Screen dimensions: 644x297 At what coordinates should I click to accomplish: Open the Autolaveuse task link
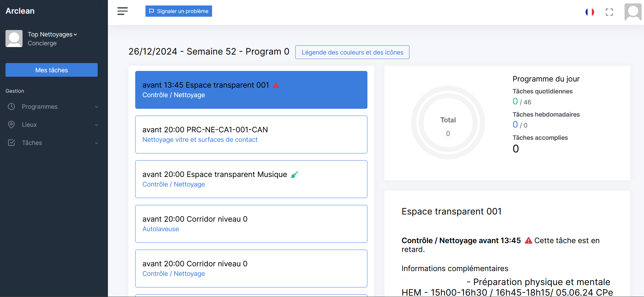[x=160, y=229]
